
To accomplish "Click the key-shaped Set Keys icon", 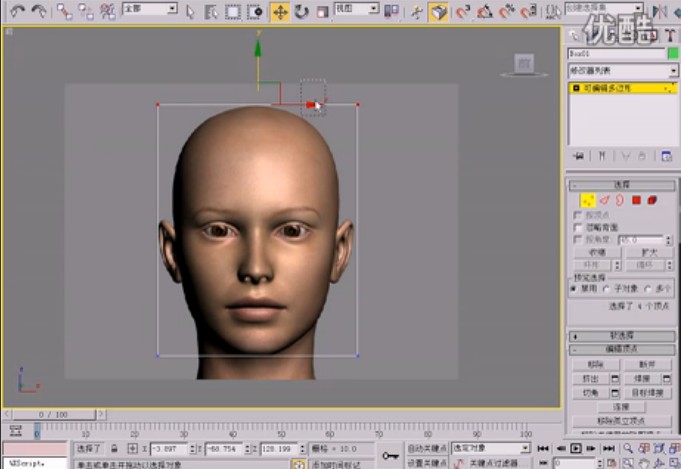I will pos(390,456).
